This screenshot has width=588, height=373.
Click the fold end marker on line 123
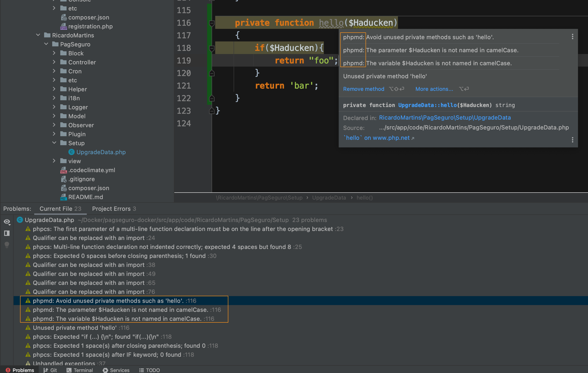click(212, 111)
